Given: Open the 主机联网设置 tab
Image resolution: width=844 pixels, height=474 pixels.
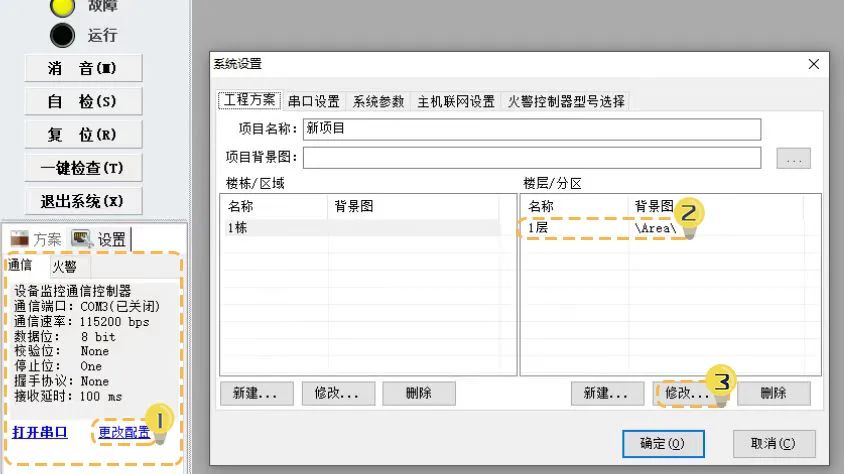Looking at the screenshot, I should coord(455,101).
